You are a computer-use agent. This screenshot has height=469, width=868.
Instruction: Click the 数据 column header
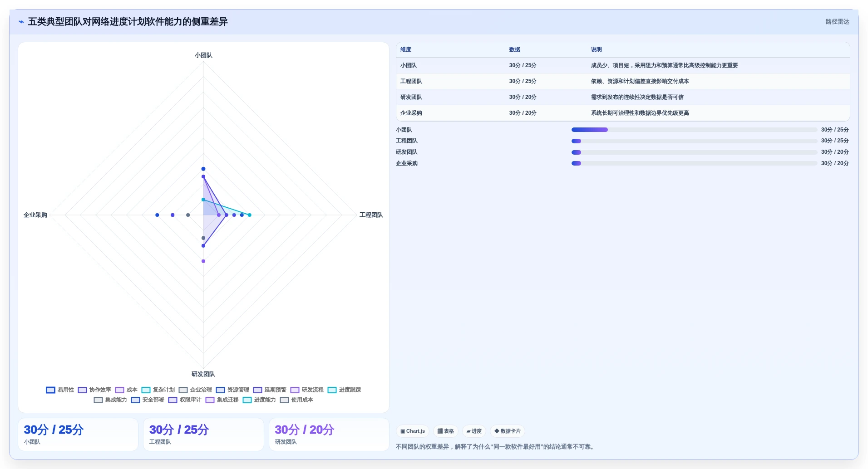514,49
